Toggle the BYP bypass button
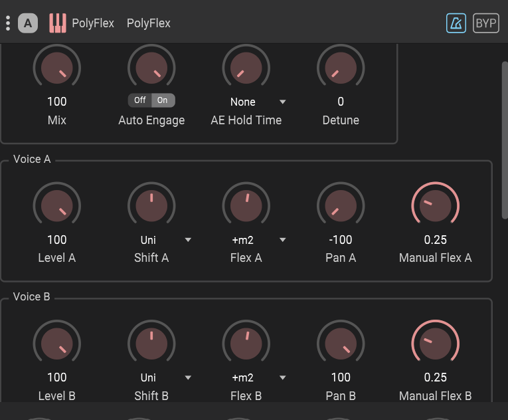Viewport: 508px width, 420px height. click(x=486, y=23)
